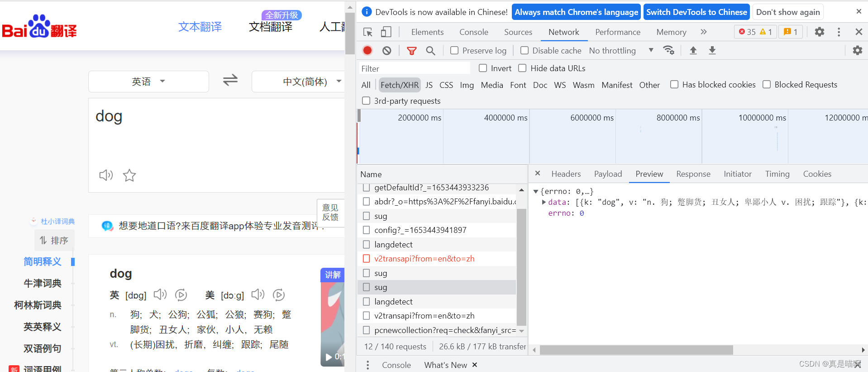Open the Timing tab of request
The image size is (868, 372).
pos(777,174)
